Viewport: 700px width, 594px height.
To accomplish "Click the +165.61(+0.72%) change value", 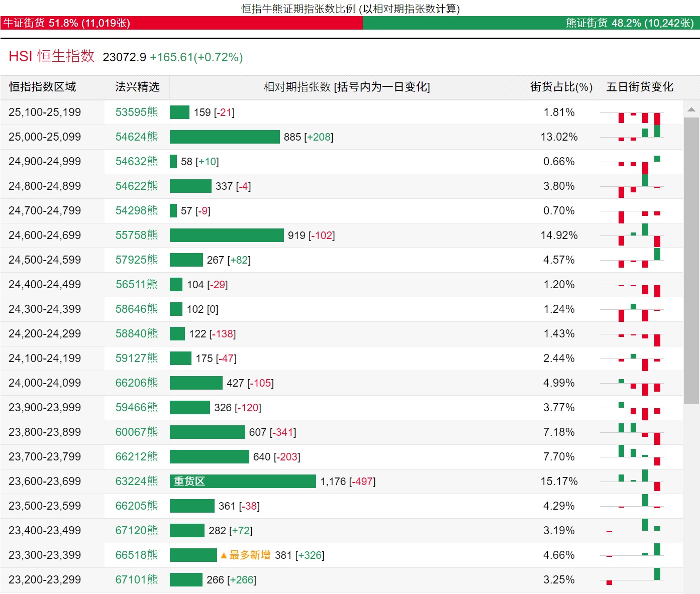I will click(x=196, y=57).
